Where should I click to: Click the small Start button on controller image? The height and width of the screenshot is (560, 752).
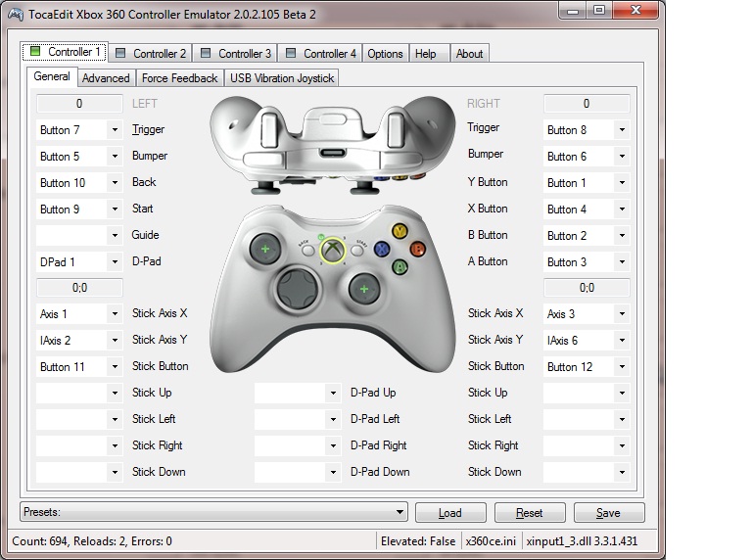click(356, 251)
